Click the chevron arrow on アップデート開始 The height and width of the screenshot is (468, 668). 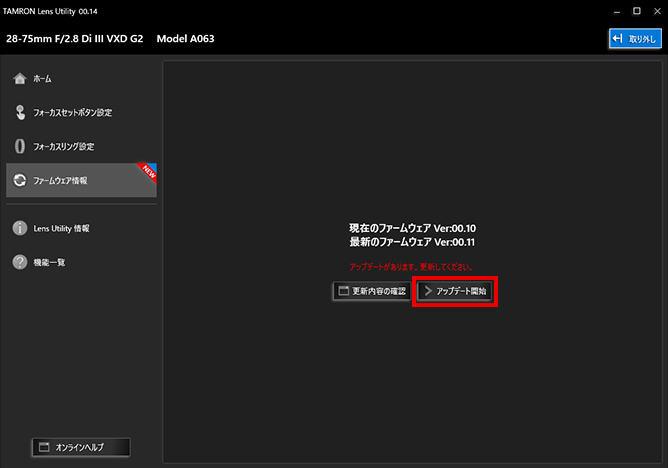click(428, 291)
